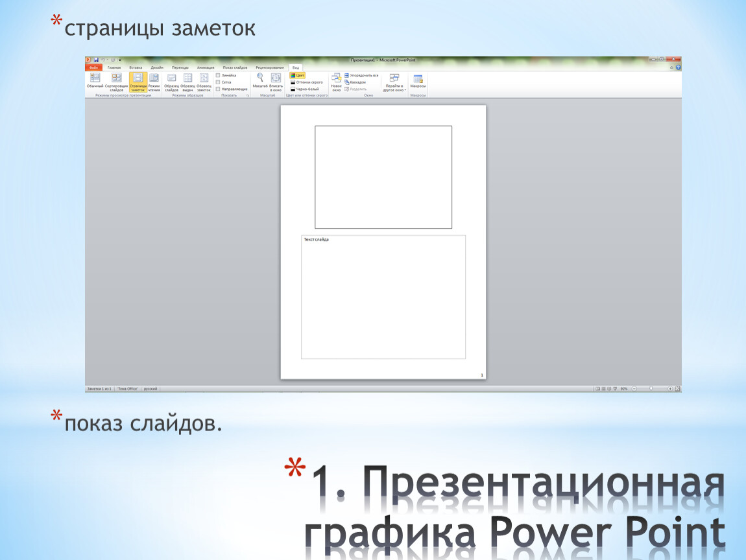Open the Файл tab

point(93,67)
